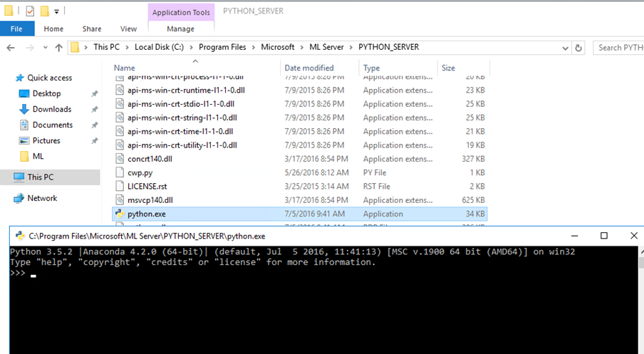The height and width of the screenshot is (354, 644).
Task: Switch to the Home ribbon tab
Action: pyautogui.click(x=53, y=28)
